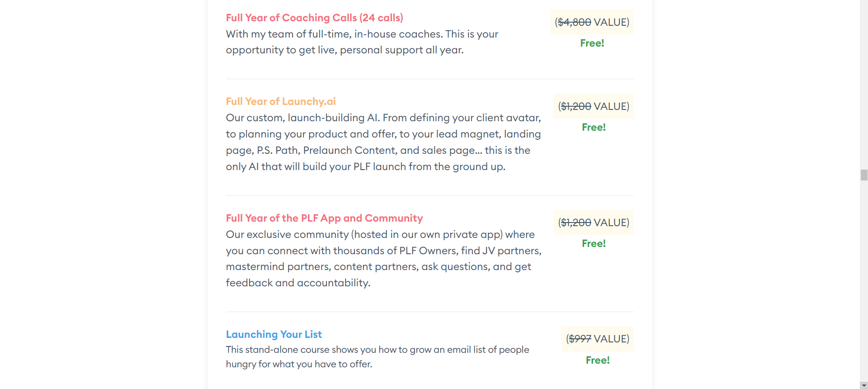Click the $1,200 VALUE badge beside PLF App
The image size is (868, 389).
[594, 223]
